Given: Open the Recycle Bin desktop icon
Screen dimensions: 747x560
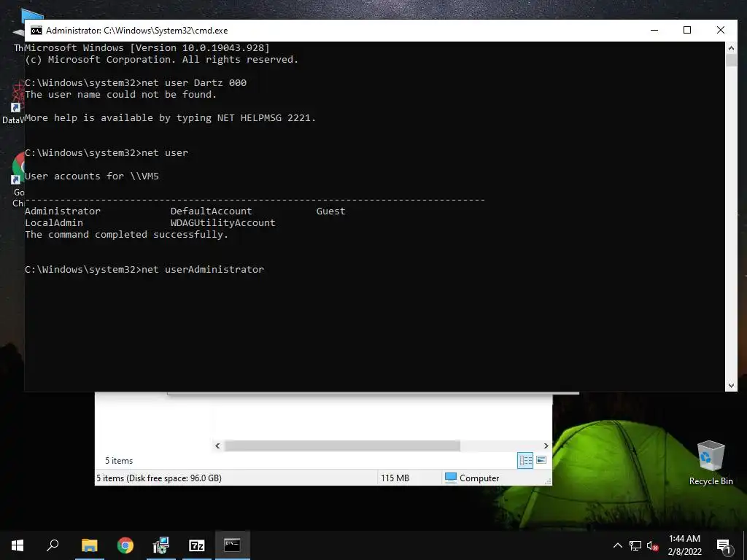Looking at the screenshot, I should (711, 463).
